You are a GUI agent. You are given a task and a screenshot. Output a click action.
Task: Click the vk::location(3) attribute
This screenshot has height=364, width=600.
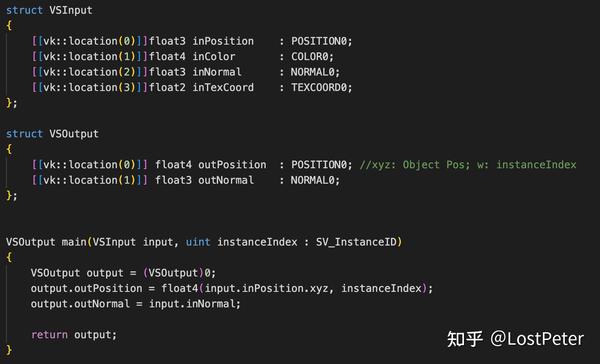click(x=90, y=88)
